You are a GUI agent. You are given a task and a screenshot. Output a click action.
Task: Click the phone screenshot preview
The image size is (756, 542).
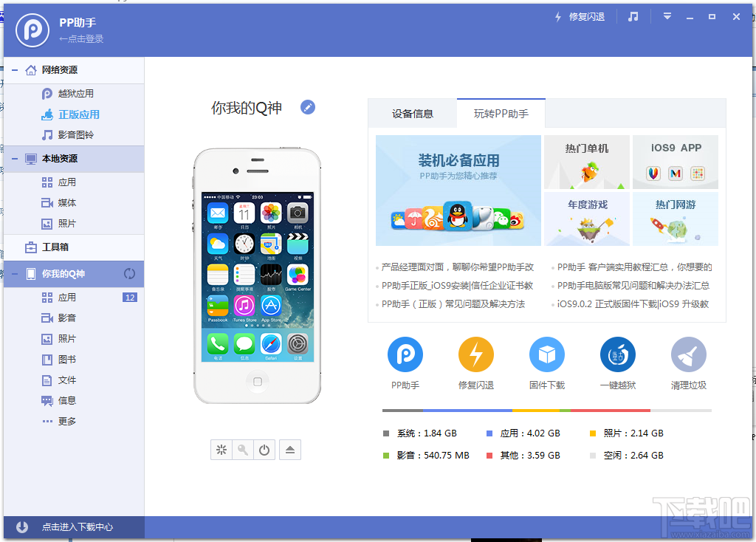[x=258, y=277]
